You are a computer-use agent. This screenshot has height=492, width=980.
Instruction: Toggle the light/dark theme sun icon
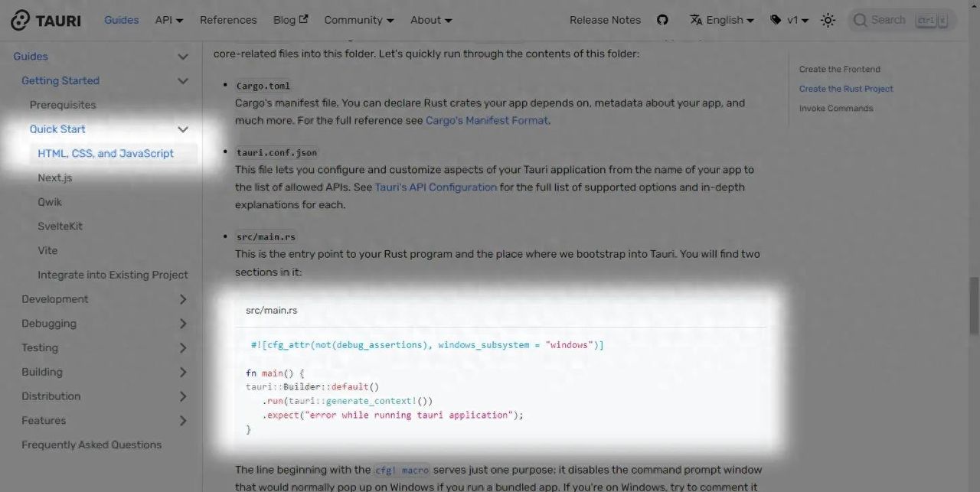click(x=828, y=21)
